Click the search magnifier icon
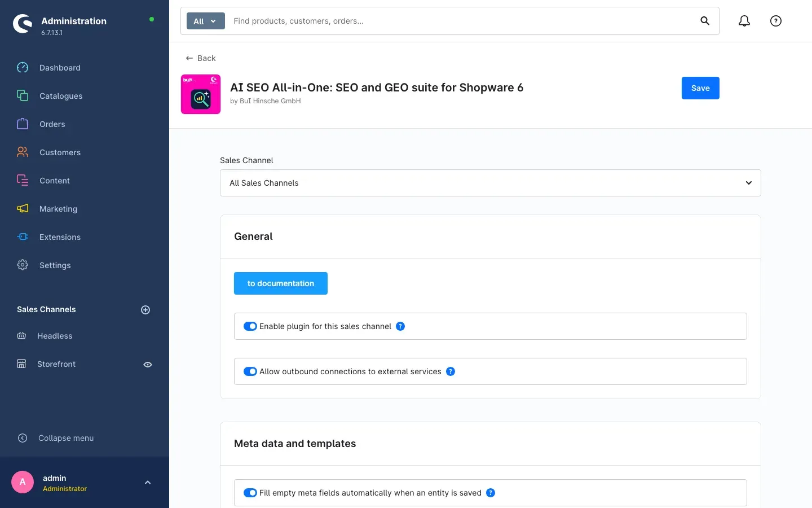812x508 pixels. click(x=705, y=21)
